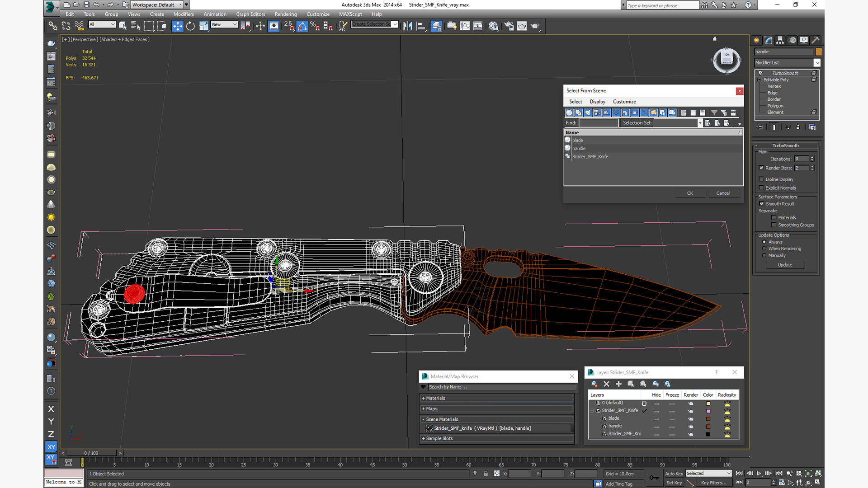Open Customize menu in Select From Scene

coord(624,102)
